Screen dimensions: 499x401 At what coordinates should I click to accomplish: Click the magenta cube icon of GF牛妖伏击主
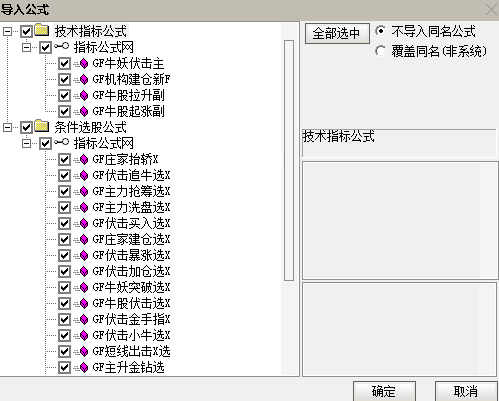(x=81, y=63)
